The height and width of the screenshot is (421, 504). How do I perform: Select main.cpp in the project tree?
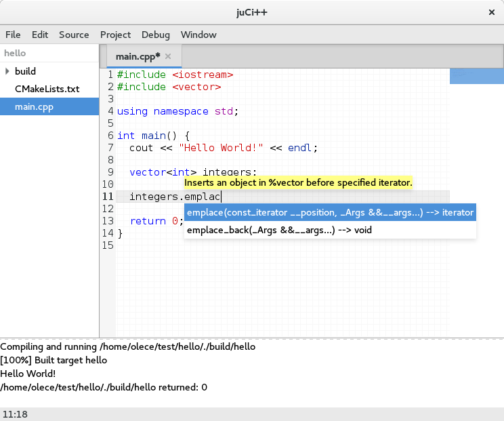34,106
